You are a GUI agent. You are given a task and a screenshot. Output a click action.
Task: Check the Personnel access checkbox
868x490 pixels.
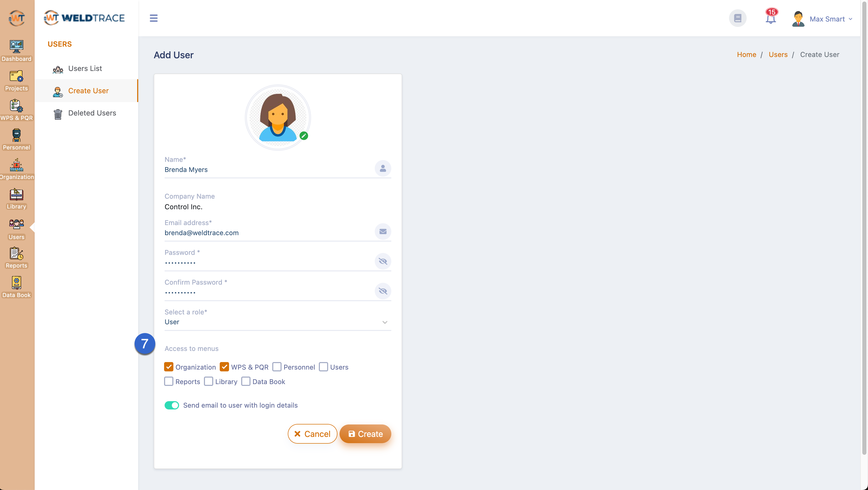pos(277,367)
